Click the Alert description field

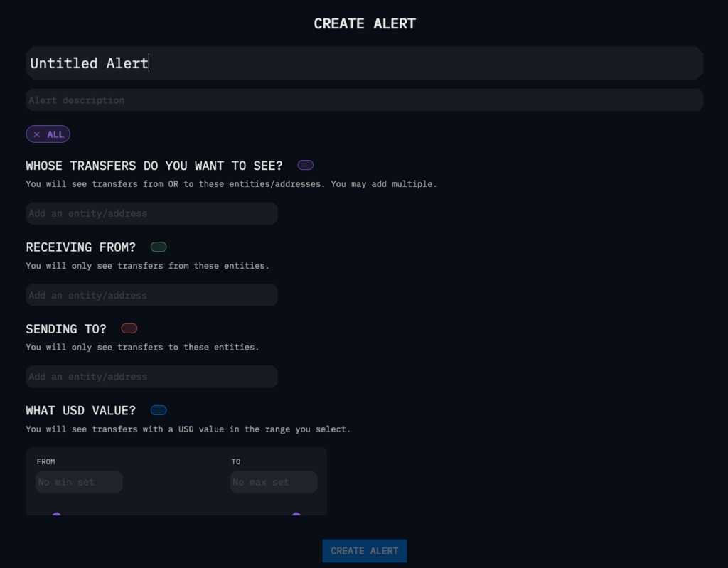(x=364, y=100)
